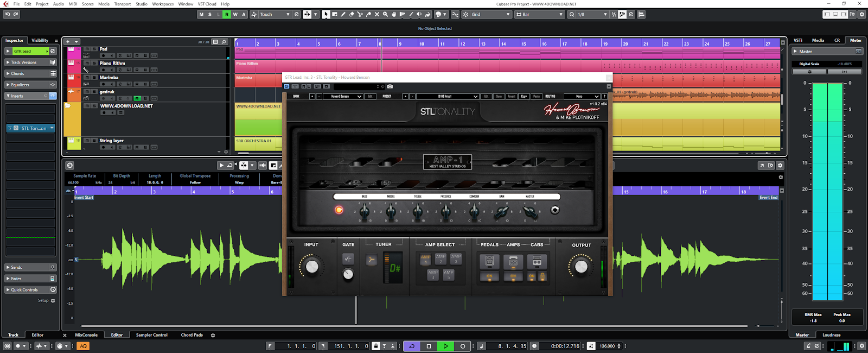868x353 pixels.
Task: Switch to the Chord Pads tab
Action: 192,335
